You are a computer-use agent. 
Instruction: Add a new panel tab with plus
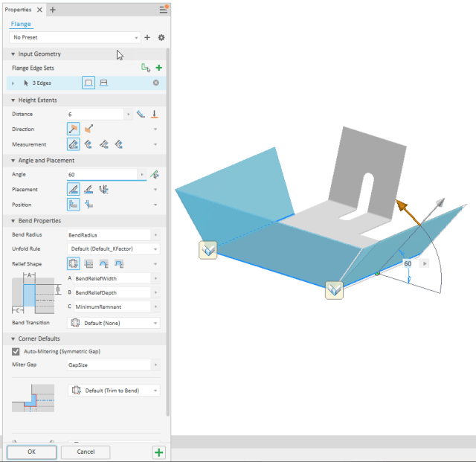click(53, 10)
